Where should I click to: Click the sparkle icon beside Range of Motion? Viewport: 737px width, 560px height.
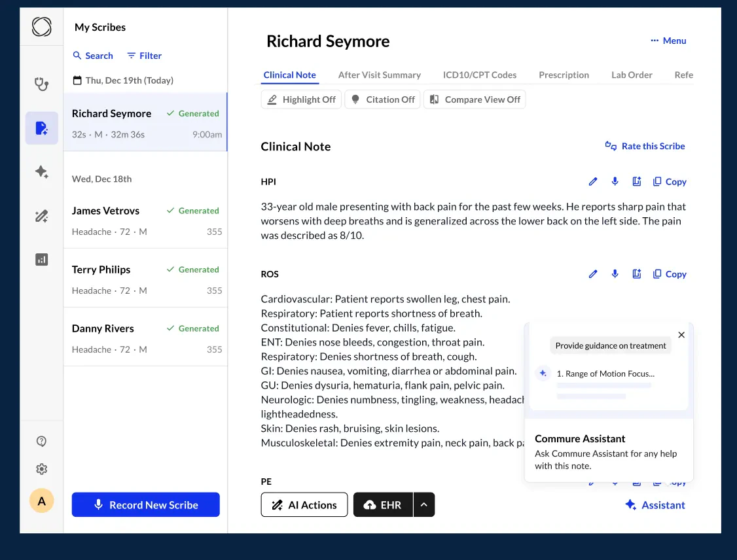pyautogui.click(x=543, y=373)
